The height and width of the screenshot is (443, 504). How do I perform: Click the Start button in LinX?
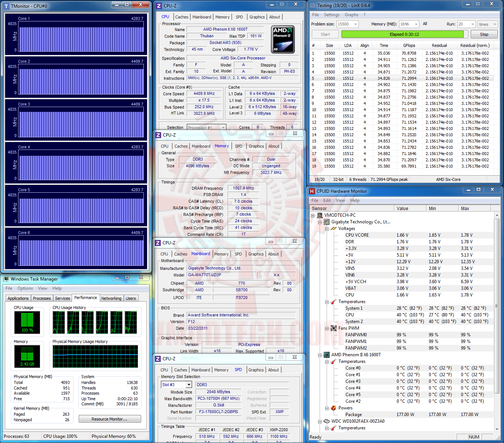coord(326,34)
